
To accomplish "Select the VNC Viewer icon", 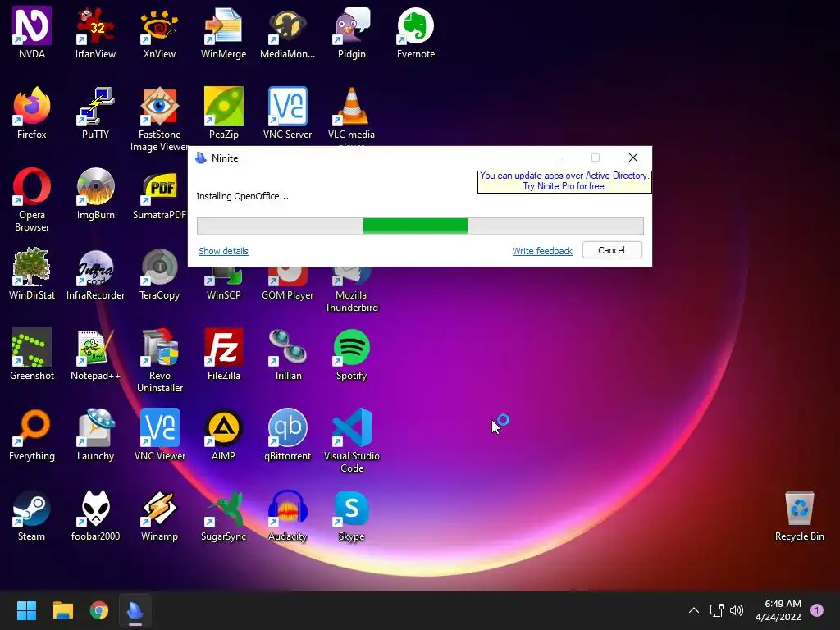I will [159, 427].
